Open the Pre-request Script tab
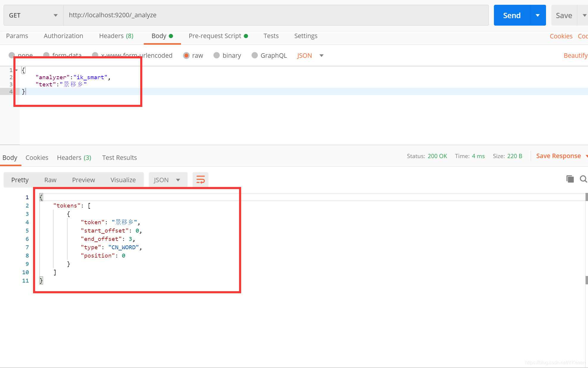 pyautogui.click(x=218, y=36)
